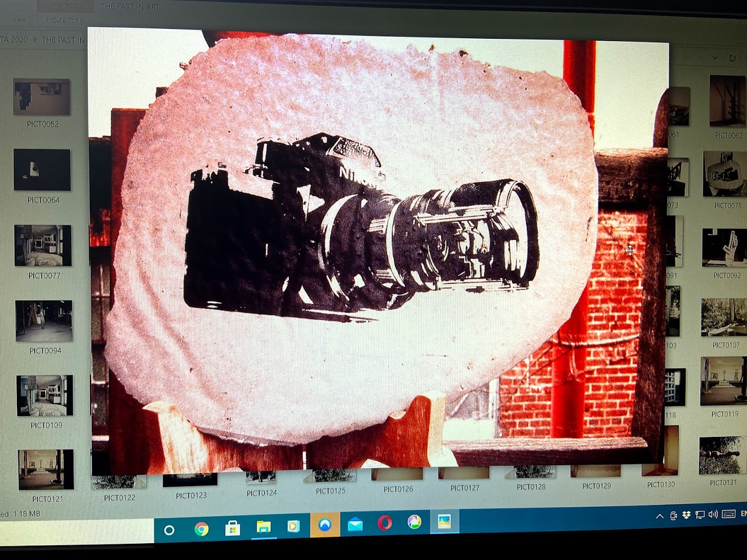Open the colorful pinwheel taskbar app
The height and width of the screenshot is (560, 747).
click(x=414, y=522)
